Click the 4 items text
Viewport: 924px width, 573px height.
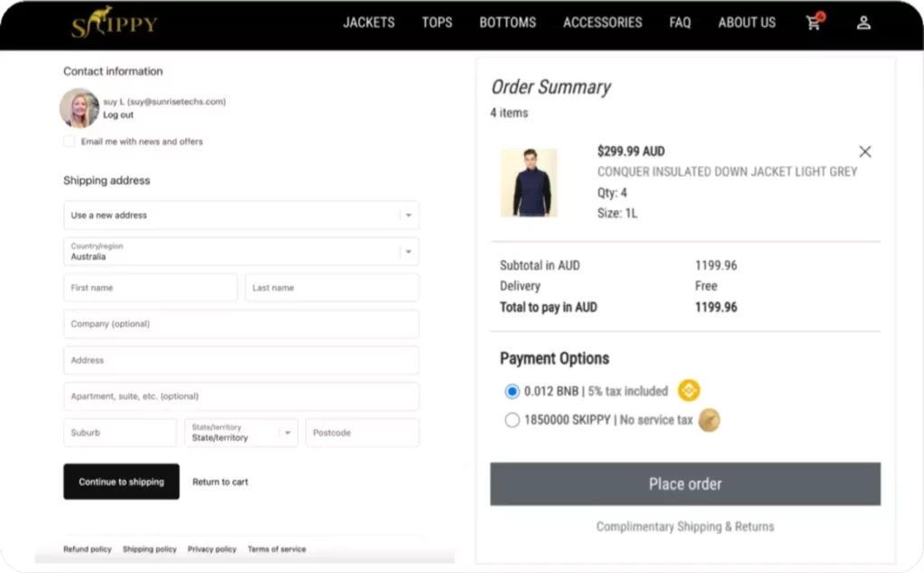509,113
